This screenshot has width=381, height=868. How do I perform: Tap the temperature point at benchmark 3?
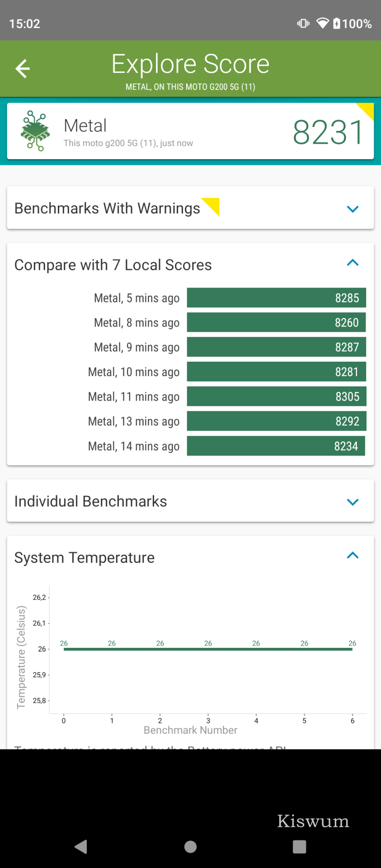(x=208, y=649)
